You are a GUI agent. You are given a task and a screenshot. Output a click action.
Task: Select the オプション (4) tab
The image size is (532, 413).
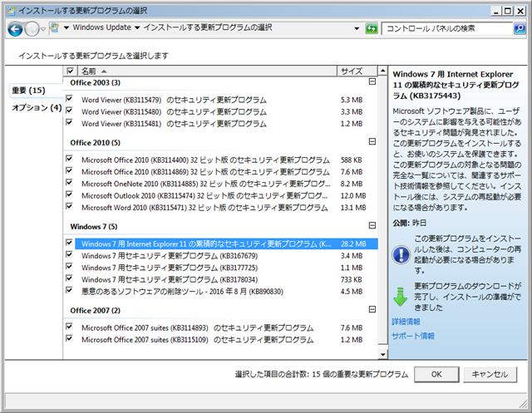click(x=37, y=108)
